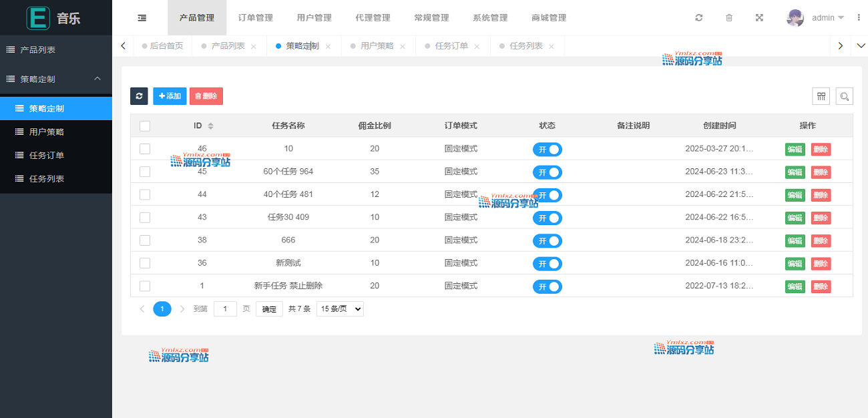Click the table search magnifier icon
The height and width of the screenshot is (418, 868).
(x=845, y=97)
